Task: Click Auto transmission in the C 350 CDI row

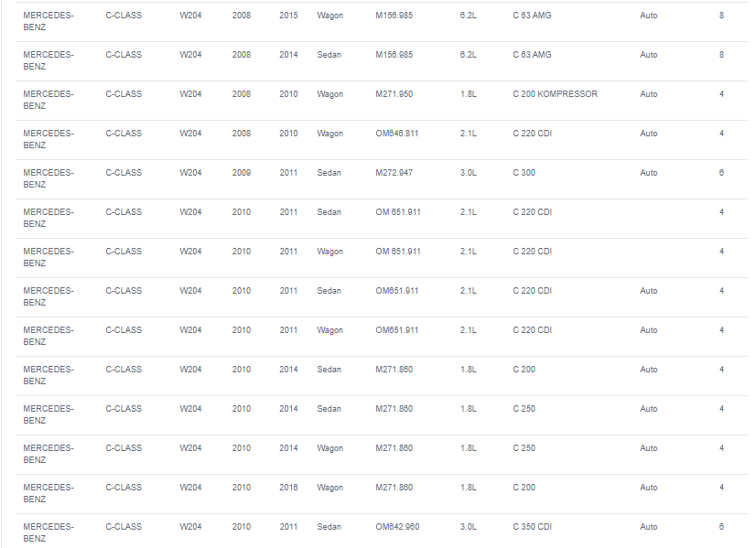Action: coord(649,527)
